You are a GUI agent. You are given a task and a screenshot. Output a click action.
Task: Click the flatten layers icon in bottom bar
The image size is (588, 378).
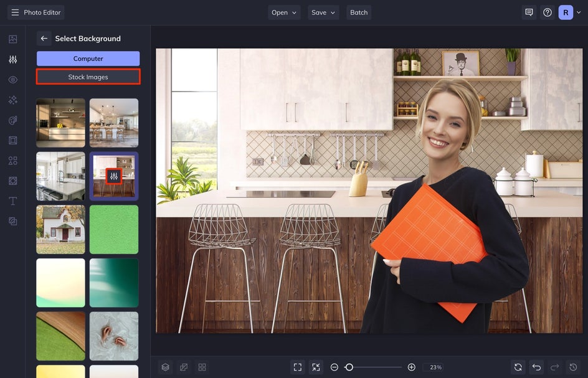click(x=184, y=367)
